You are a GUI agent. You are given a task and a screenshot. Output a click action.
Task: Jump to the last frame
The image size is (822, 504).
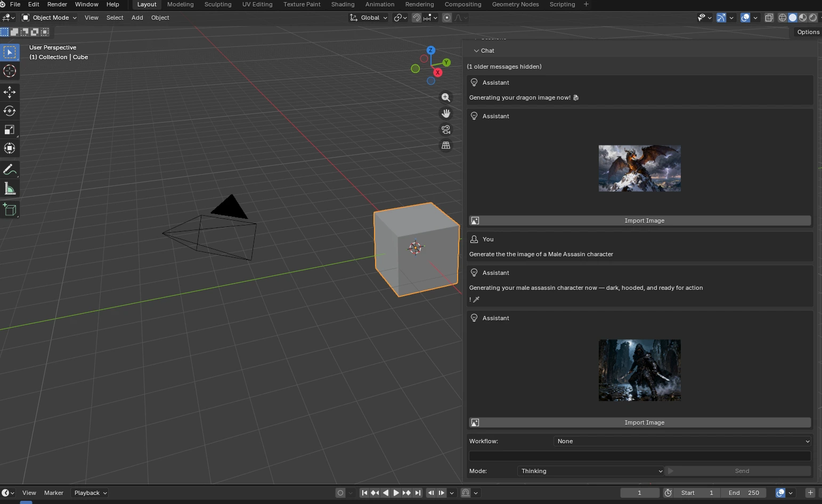[x=418, y=493]
